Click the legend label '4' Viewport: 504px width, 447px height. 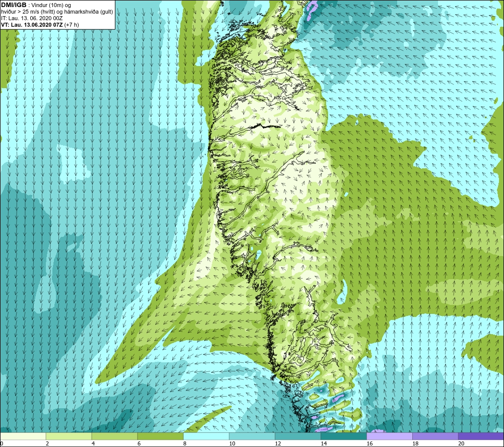coord(93,443)
